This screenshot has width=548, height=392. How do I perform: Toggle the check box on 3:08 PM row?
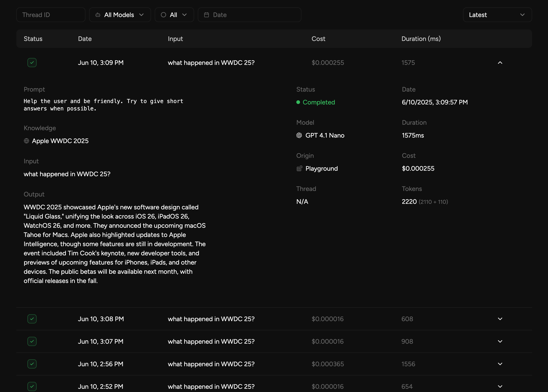coord(32,319)
